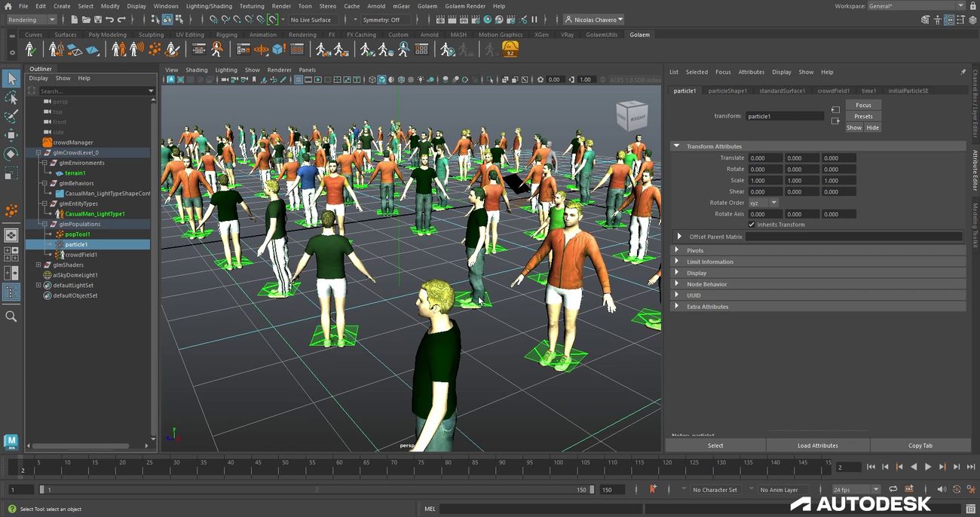
Task: Open the Arnold shelf tab
Action: tap(429, 35)
